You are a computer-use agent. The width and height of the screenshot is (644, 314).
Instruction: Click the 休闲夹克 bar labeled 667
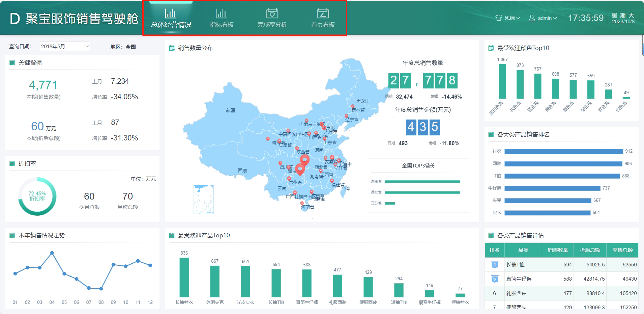(215, 281)
